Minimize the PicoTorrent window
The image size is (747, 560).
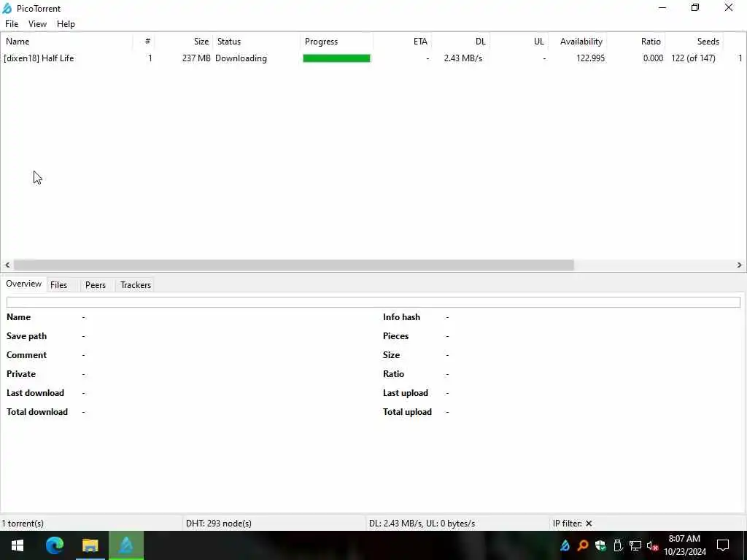tap(662, 8)
